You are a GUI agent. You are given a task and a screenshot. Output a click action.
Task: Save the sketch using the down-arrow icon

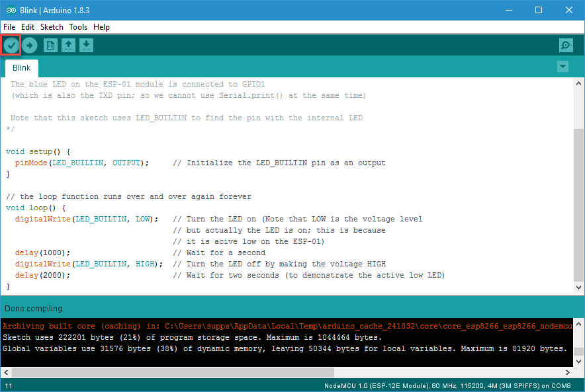click(x=86, y=46)
